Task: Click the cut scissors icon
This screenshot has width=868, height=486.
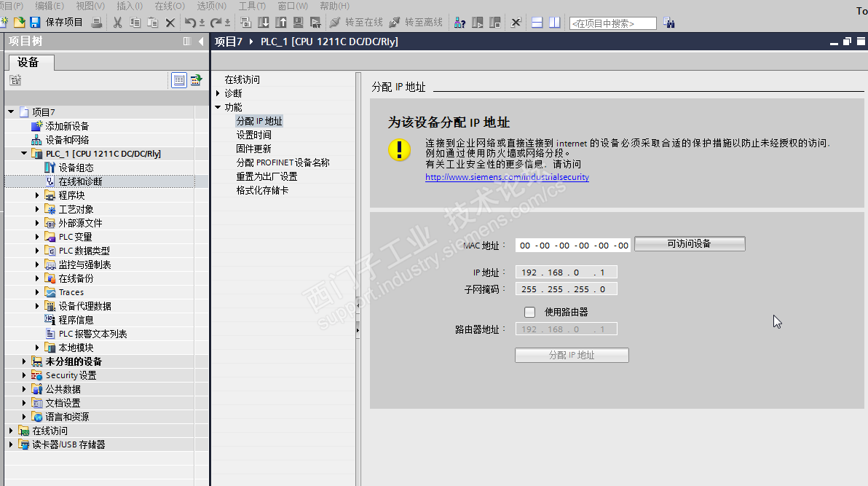Action: pyautogui.click(x=117, y=23)
